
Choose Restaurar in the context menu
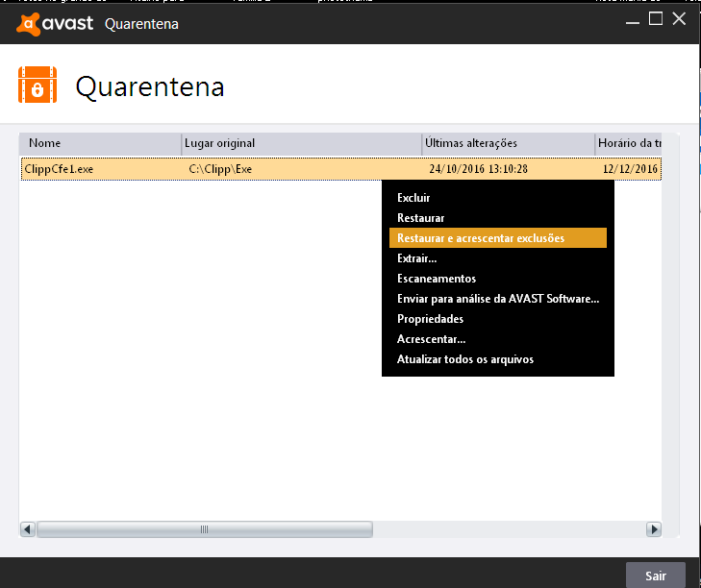[x=421, y=218]
